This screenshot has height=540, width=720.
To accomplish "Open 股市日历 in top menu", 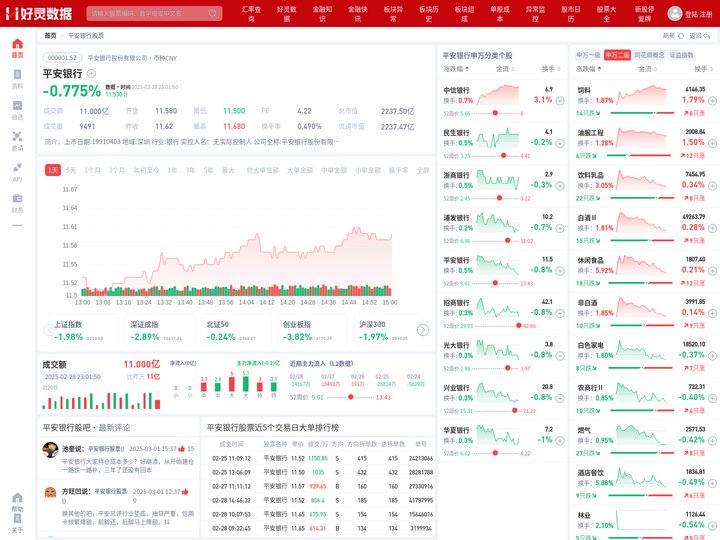I will point(571,14).
